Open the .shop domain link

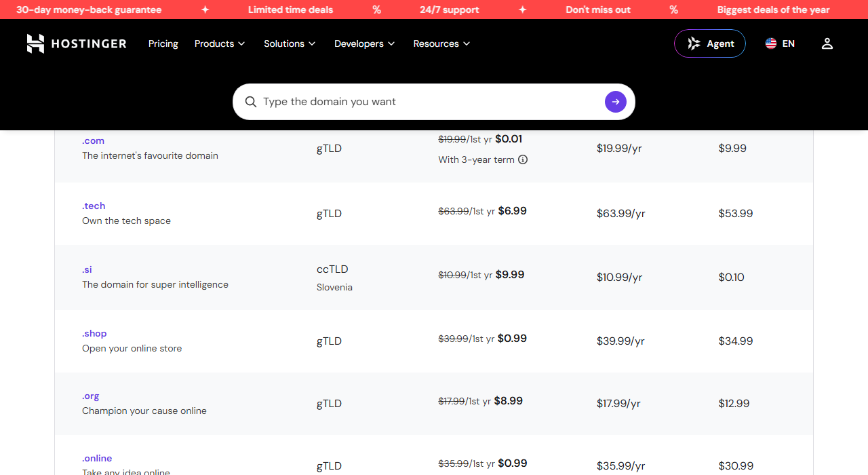pyautogui.click(x=94, y=333)
